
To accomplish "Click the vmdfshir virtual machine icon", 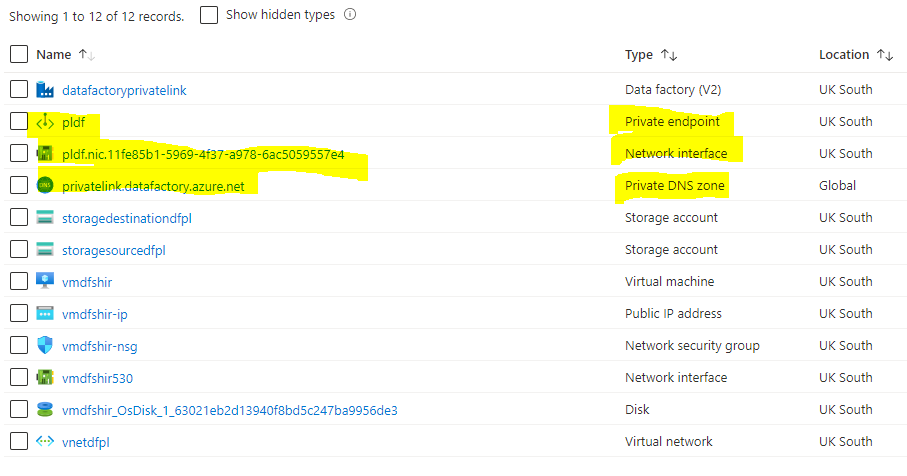I will [x=45, y=281].
